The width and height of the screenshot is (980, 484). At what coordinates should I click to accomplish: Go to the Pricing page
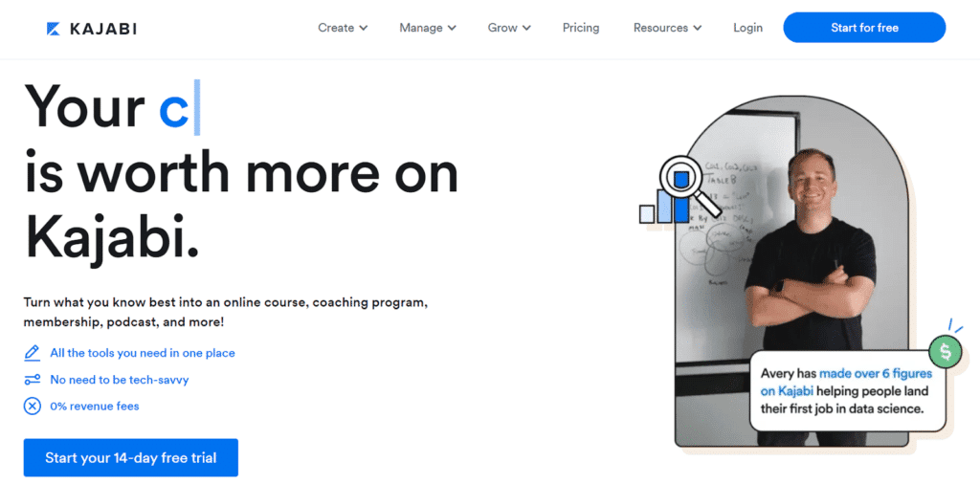coord(581,28)
